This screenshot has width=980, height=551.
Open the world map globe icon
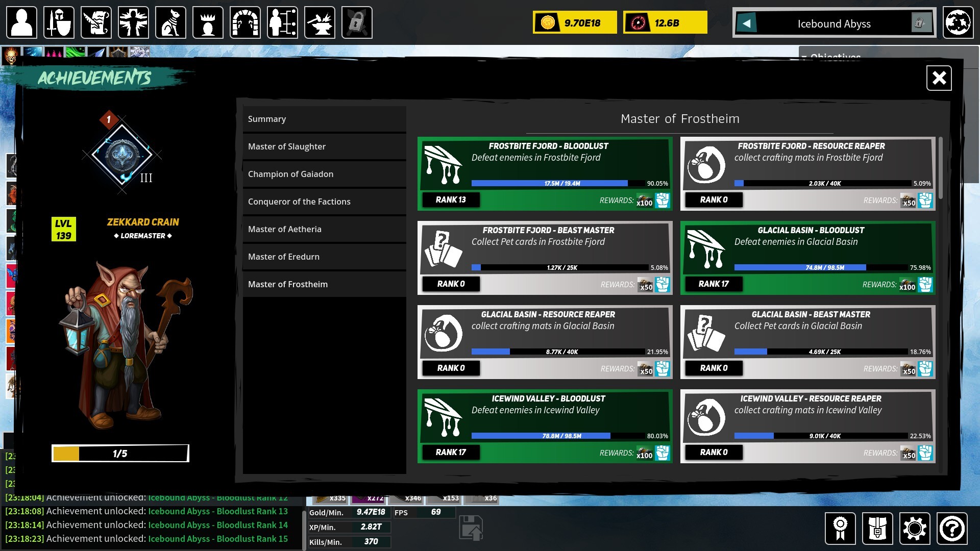(x=958, y=22)
